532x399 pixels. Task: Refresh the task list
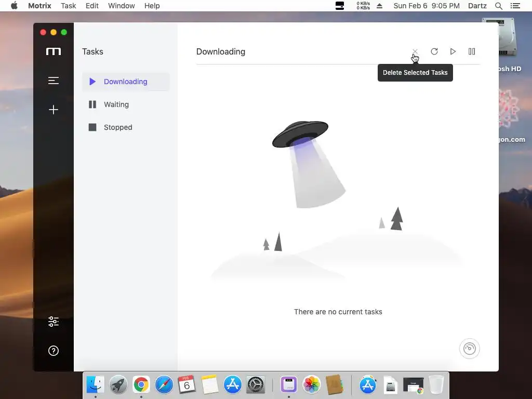[434, 51]
